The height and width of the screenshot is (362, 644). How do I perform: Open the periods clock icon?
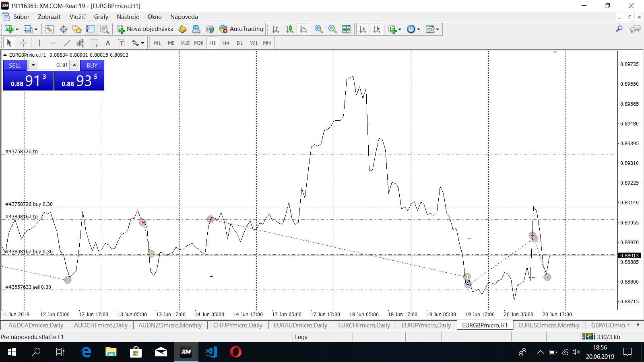click(411, 29)
